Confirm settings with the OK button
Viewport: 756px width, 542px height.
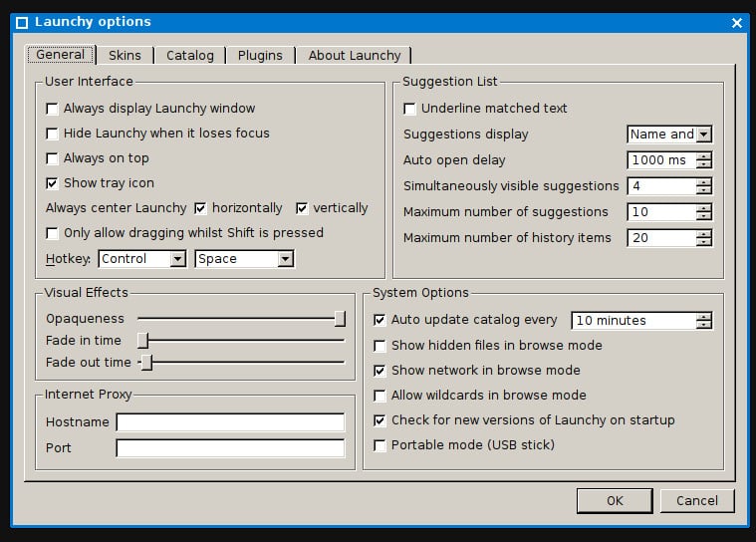615,501
